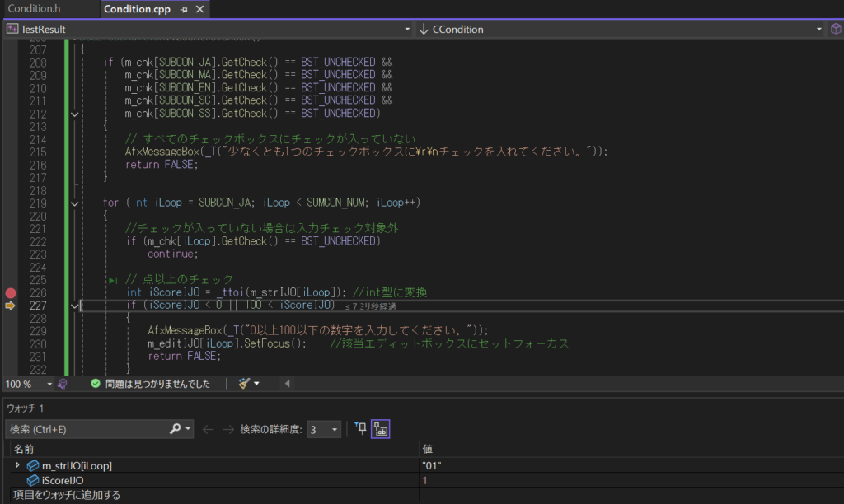Click the cube icon at navigation bar end

coord(835,29)
